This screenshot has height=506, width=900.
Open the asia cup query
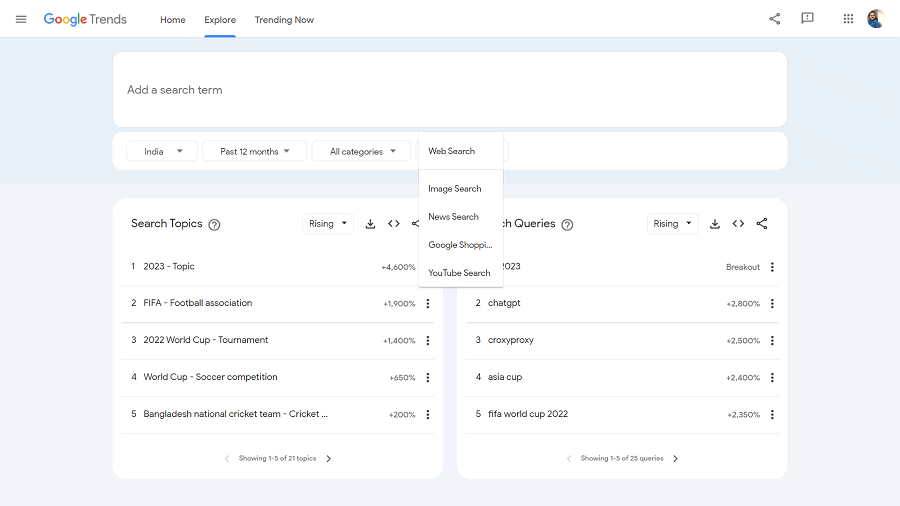point(505,377)
